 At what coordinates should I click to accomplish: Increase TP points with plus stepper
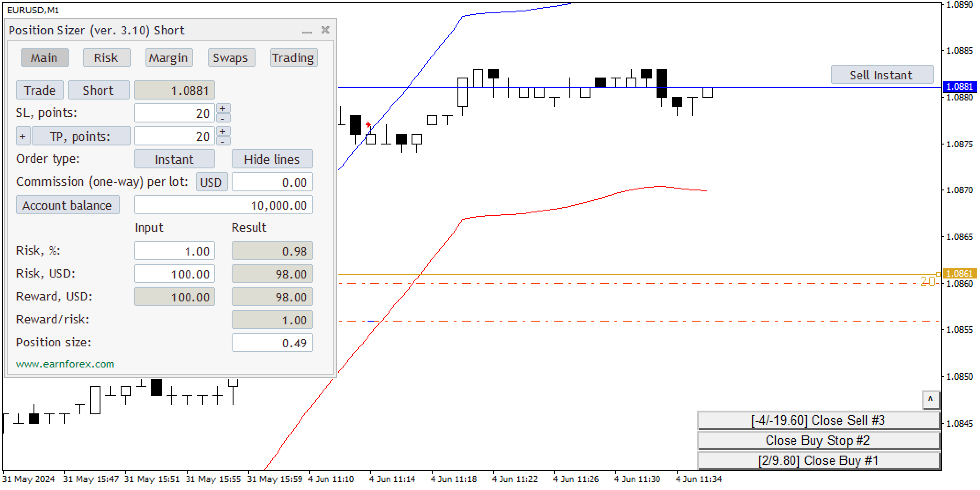pos(223,132)
